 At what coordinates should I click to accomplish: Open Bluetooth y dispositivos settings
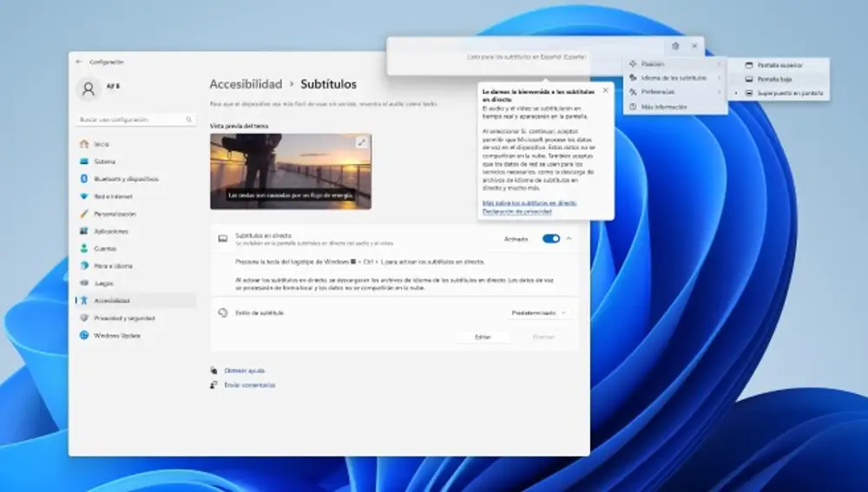point(136,179)
